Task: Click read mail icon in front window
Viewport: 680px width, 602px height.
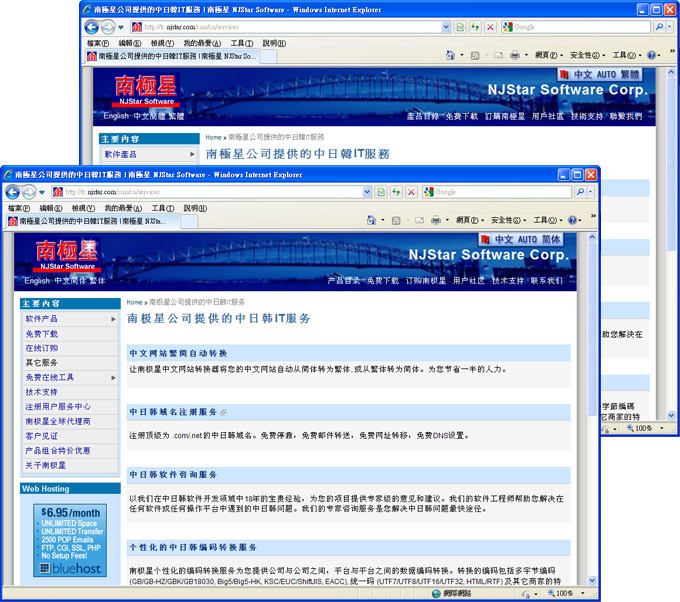Action: (419, 220)
